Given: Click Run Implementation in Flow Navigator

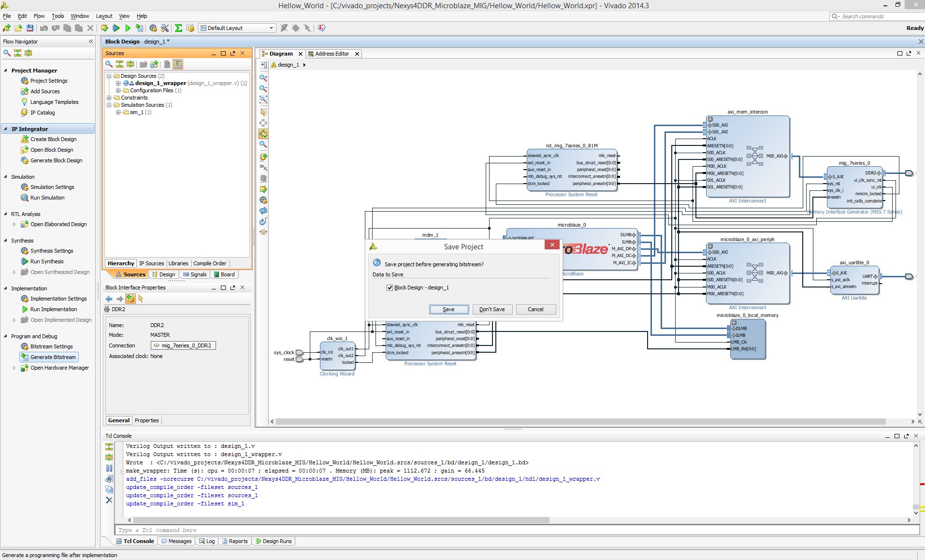Looking at the screenshot, I should pyautogui.click(x=54, y=309).
